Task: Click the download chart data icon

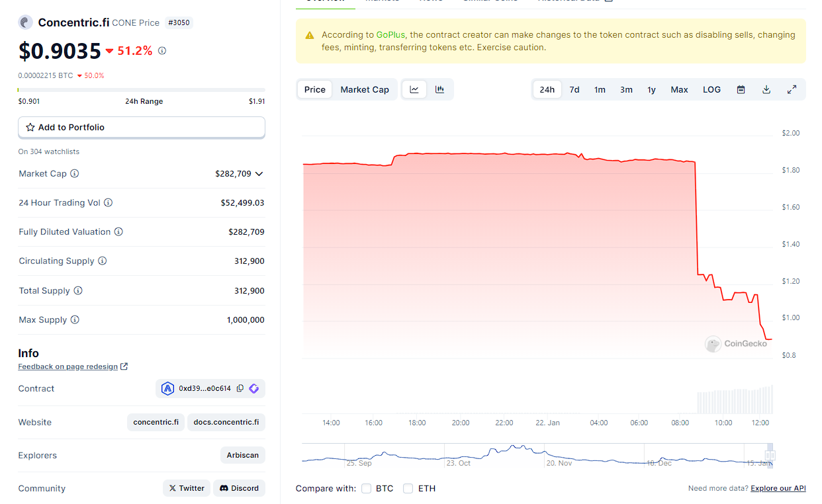Action: click(x=766, y=90)
